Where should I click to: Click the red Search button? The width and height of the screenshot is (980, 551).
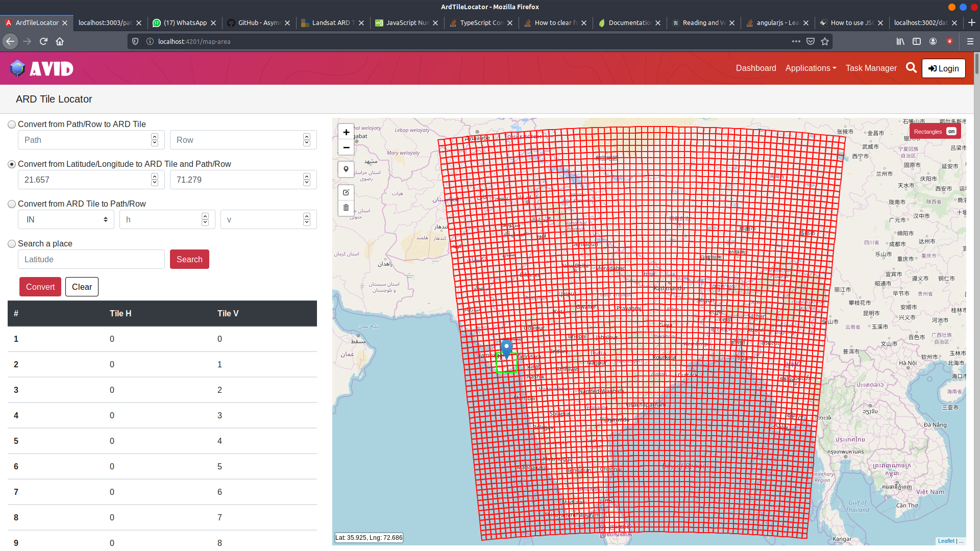189,259
